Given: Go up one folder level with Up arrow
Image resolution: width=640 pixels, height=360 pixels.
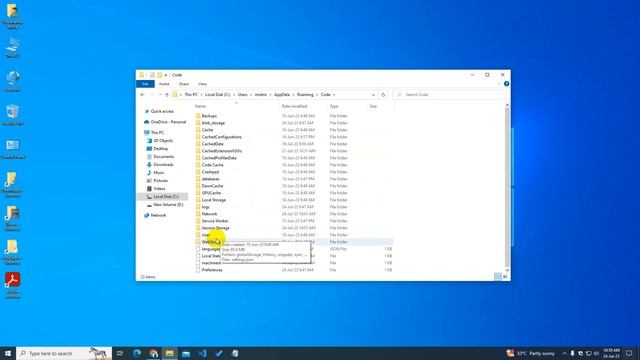Looking at the screenshot, I should 167,95.
